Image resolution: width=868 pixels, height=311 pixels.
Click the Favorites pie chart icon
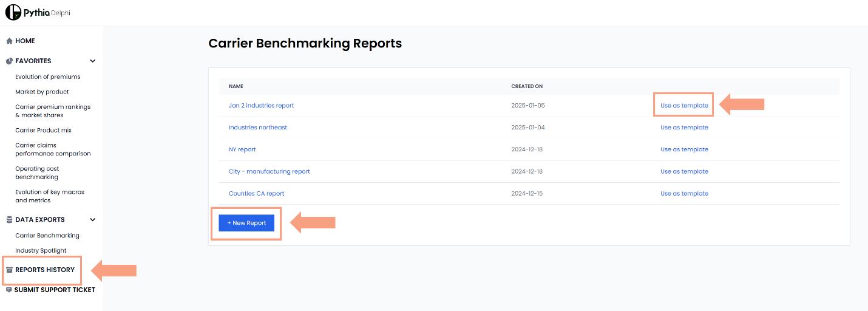9,61
